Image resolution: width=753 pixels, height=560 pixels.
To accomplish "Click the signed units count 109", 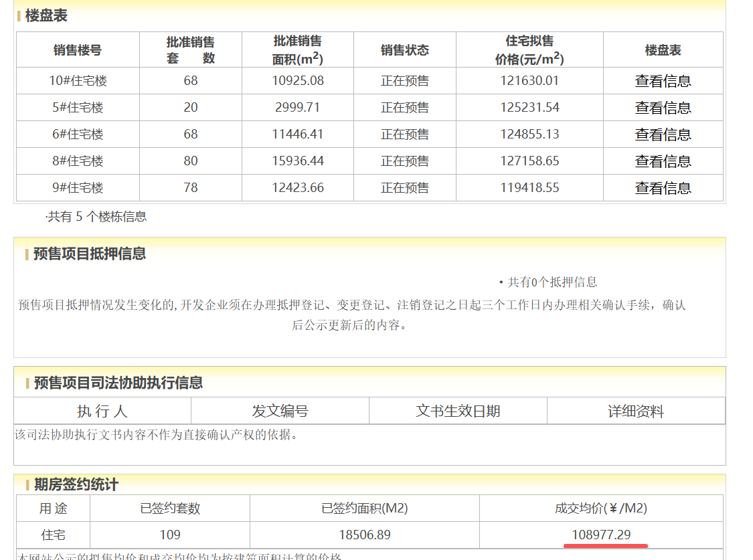I will [x=170, y=535].
